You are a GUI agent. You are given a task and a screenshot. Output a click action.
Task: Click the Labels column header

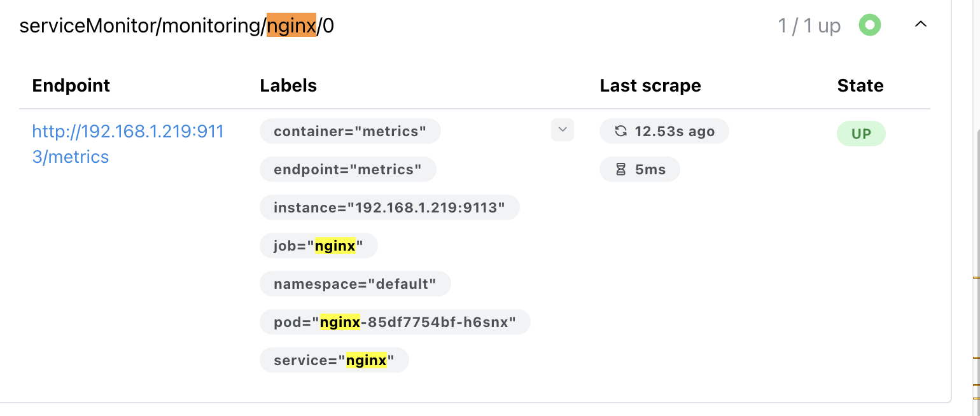pos(288,86)
